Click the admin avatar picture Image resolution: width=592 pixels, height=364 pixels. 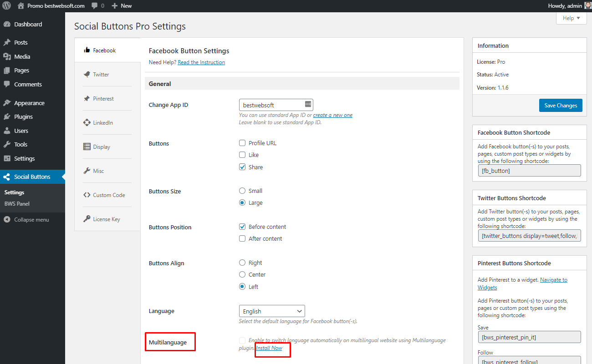pos(588,5)
